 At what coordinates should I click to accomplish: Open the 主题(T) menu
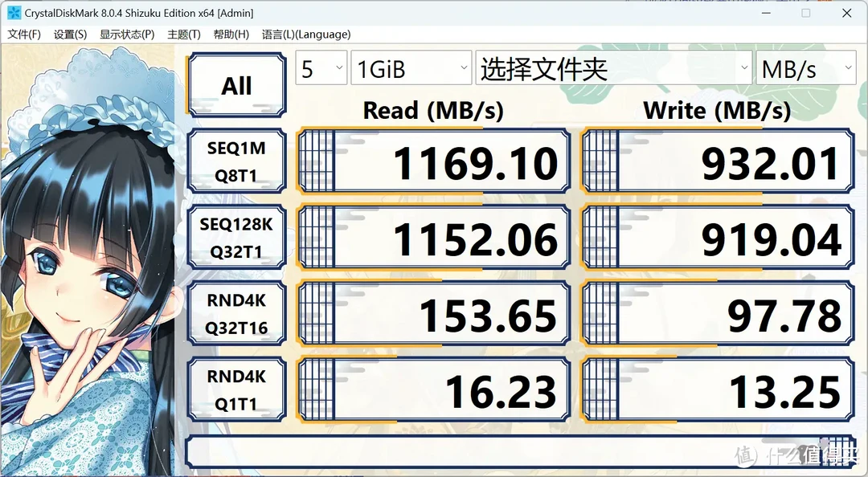pos(183,35)
